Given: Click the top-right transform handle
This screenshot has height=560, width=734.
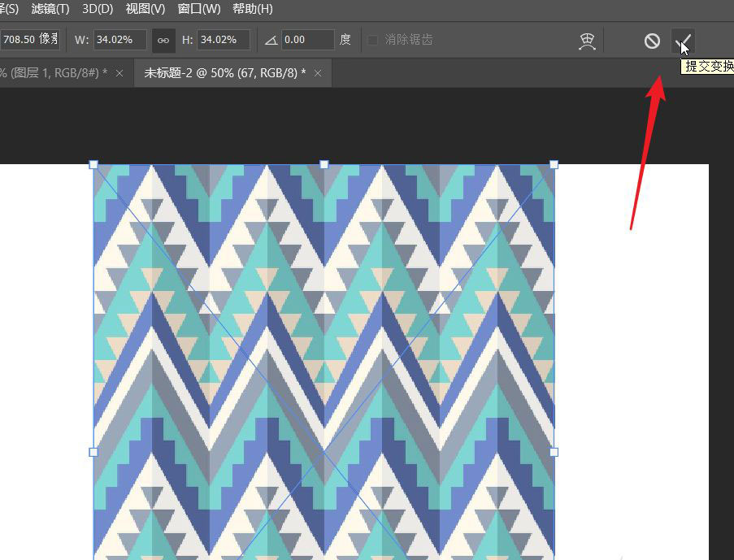Looking at the screenshot, I should [x=554, y=164].
